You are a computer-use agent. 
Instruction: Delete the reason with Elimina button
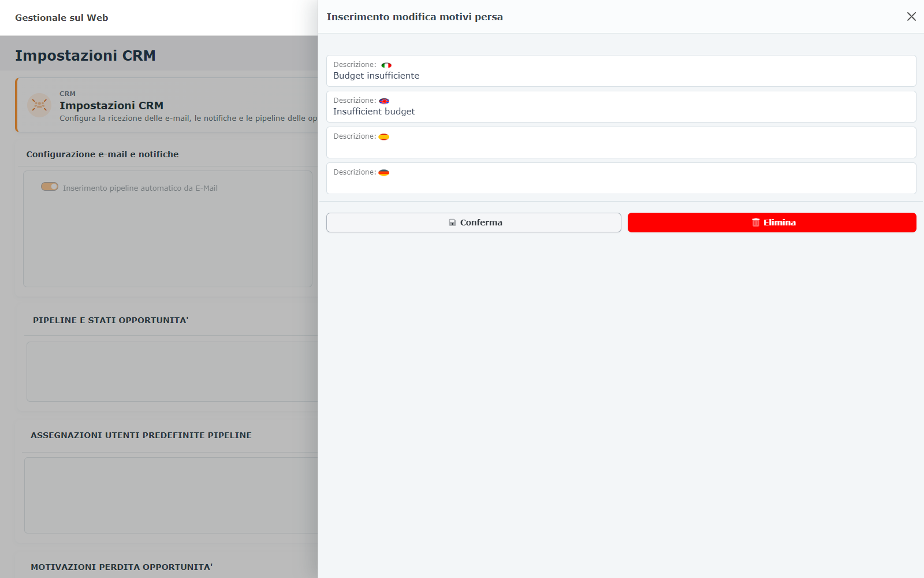pyautogui.click(x=772, y=223)
